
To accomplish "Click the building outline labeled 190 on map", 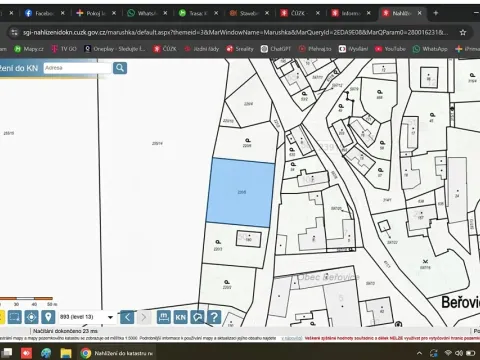I will (249, 238).
